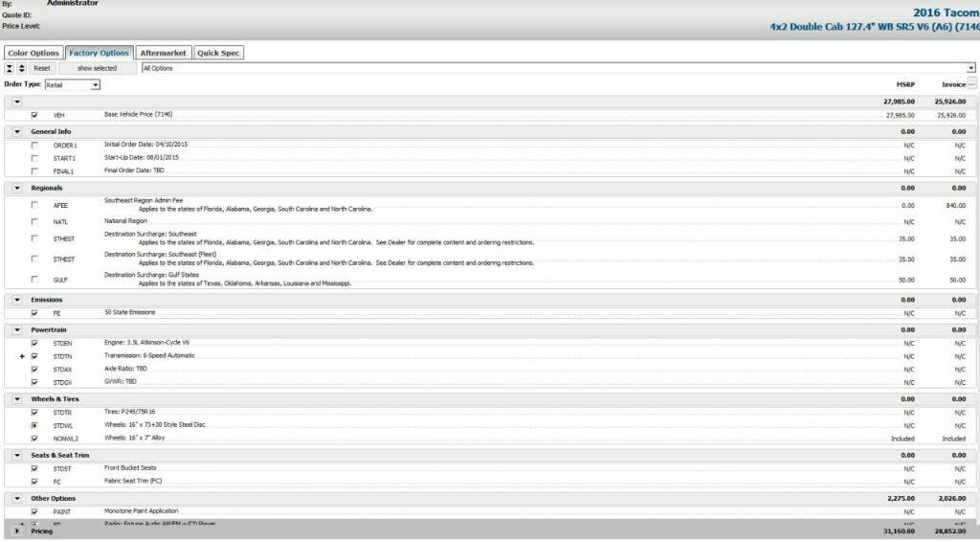Screen dimensions: 980x542
Task: Click the Base Vehicle Price (7146) text
Action: 138,114
